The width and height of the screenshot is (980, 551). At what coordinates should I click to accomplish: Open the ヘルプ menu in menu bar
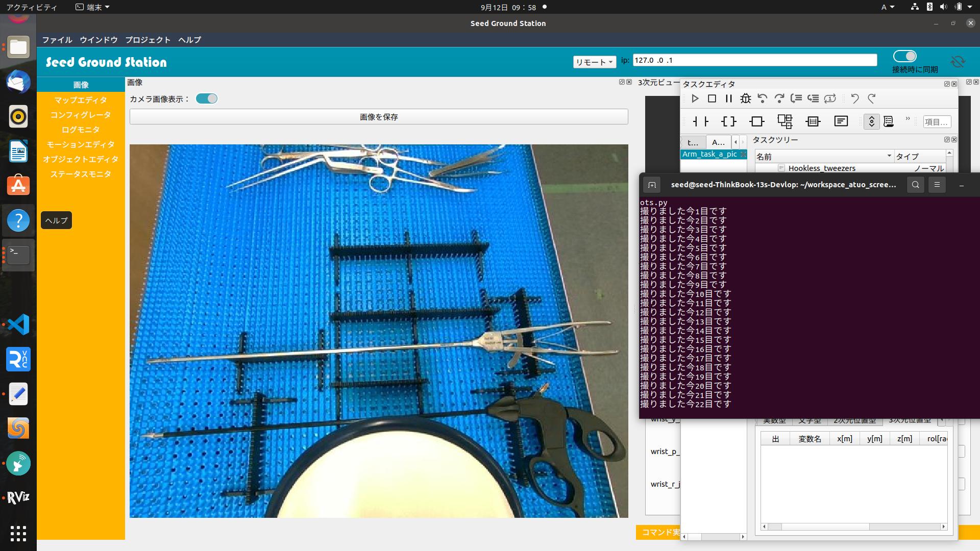189,40
